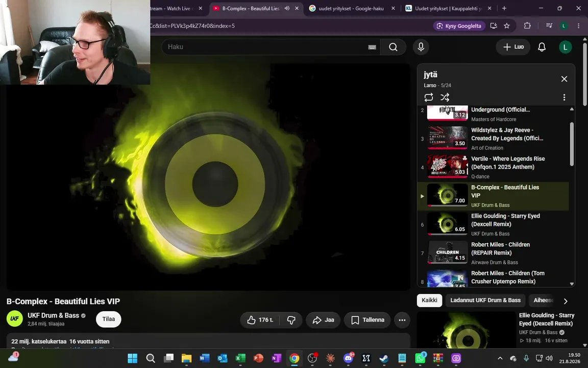Screen dimensions: 588x368
Task: Open WhatsApp from taskbar
Action: (420, 358)
